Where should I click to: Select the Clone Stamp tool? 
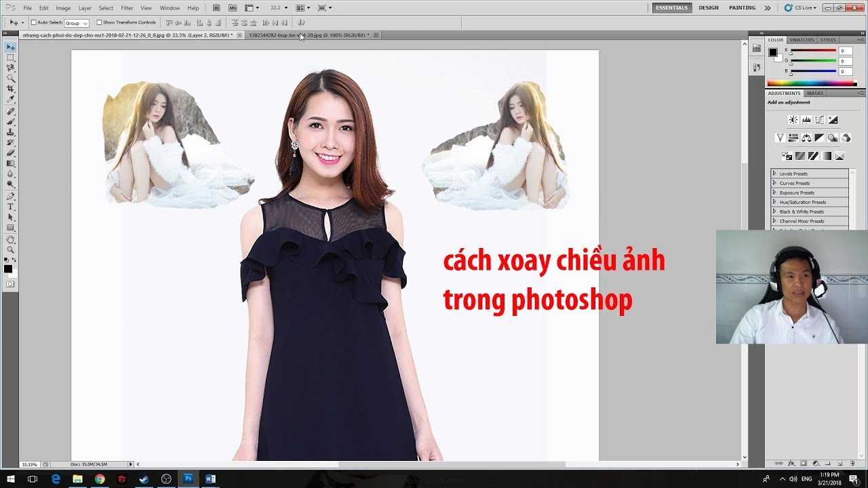pos(10,132)
